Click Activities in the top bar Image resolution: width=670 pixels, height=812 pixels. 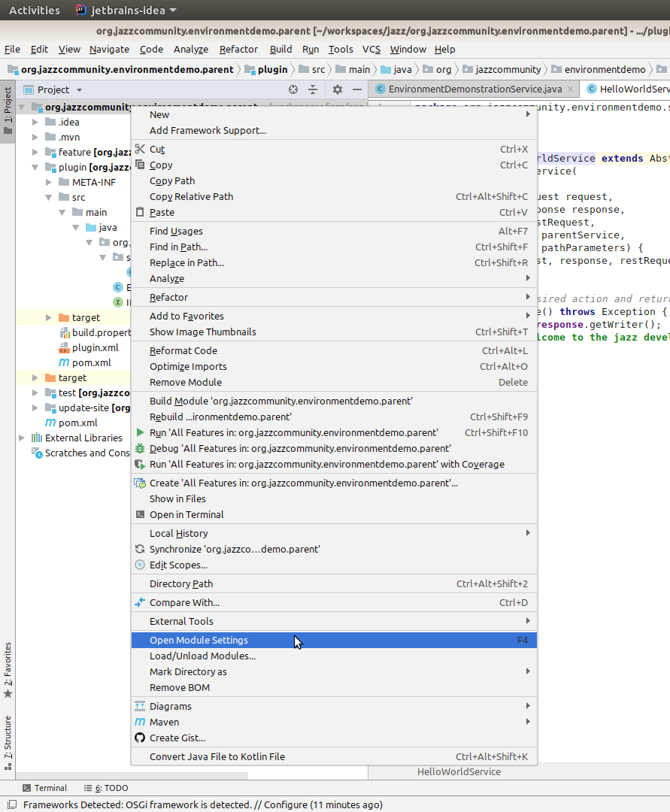[x=34, y=10]
